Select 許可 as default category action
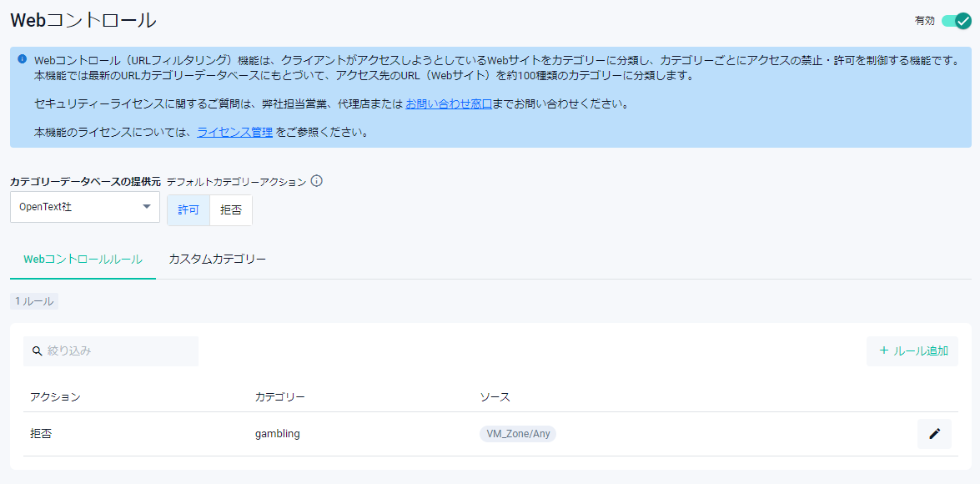The image size is (980, 484). (x=188, y=210)
